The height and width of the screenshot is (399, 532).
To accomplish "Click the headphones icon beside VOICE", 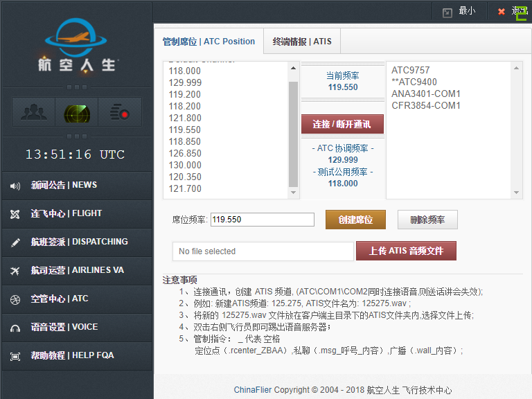I will 15,328.
